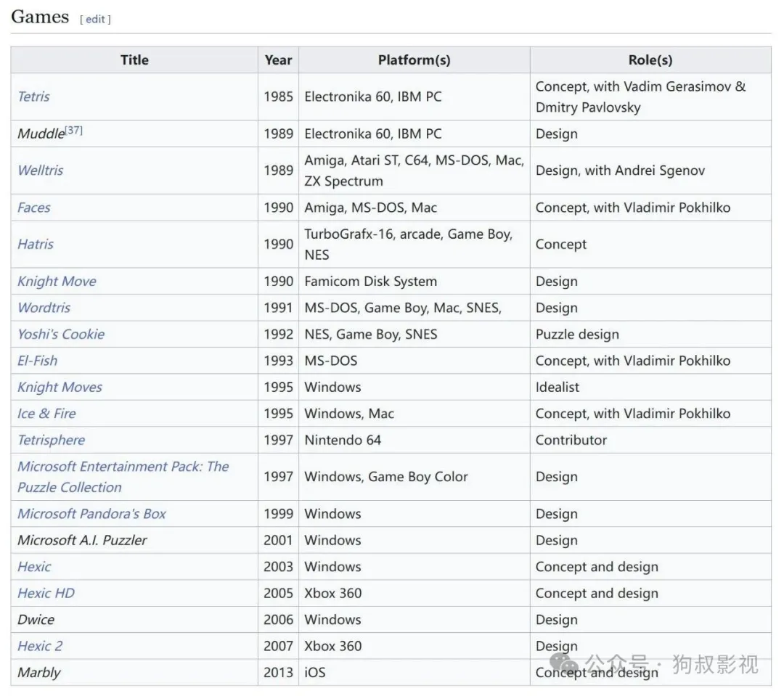Select 'Xbox 360' in Hexic HD row
Image resolution: width=784 pixels, height=696 pixels.
[333, 593]
